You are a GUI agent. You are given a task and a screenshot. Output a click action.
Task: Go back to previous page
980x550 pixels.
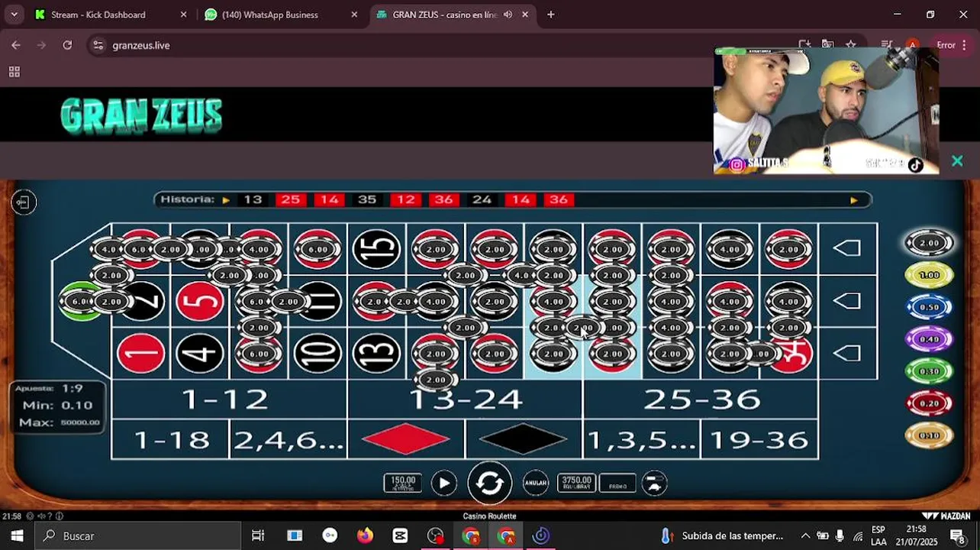pyautogui.click(x=16, y=45)
